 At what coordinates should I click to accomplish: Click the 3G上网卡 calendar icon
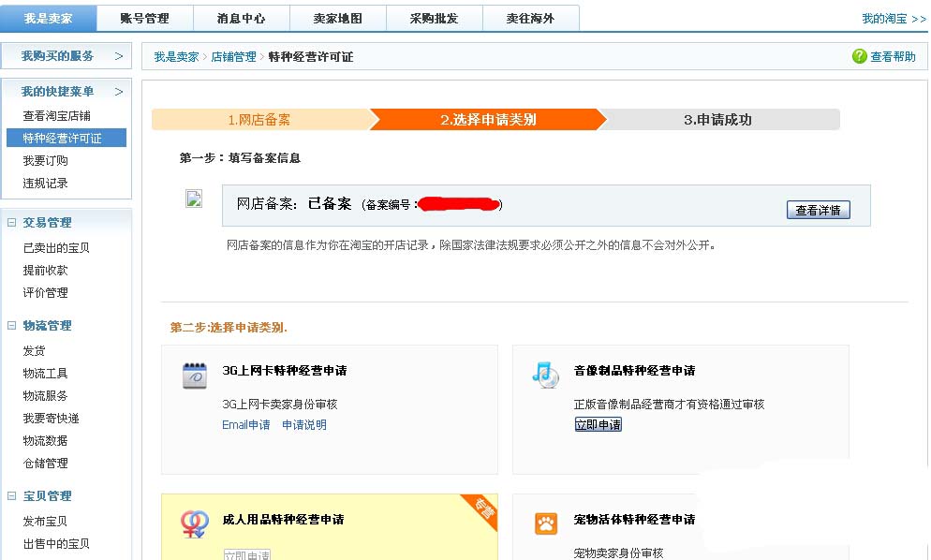(194, 376)
